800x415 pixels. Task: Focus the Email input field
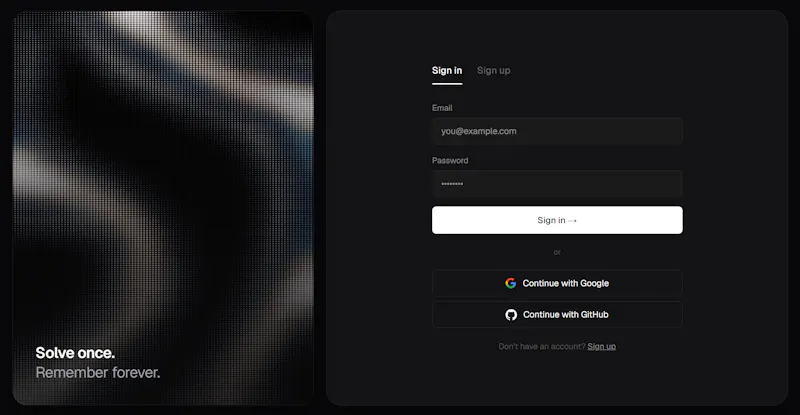point(557,131)
